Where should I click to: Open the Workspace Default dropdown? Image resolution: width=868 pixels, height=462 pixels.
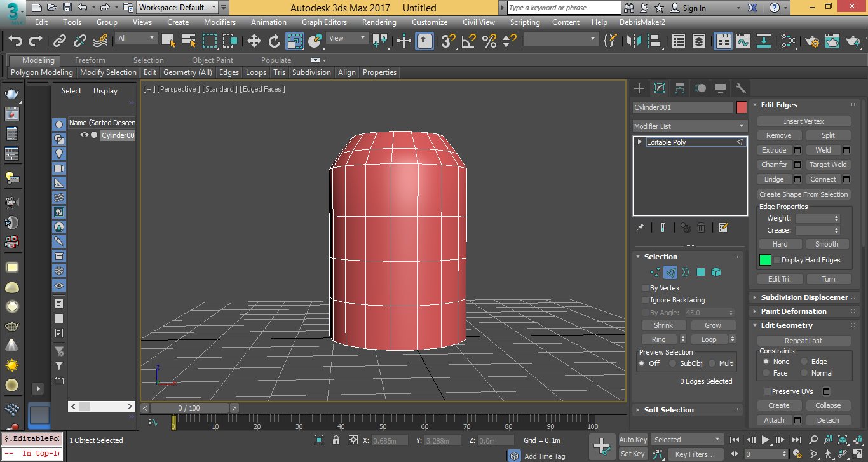click(177, 8)
